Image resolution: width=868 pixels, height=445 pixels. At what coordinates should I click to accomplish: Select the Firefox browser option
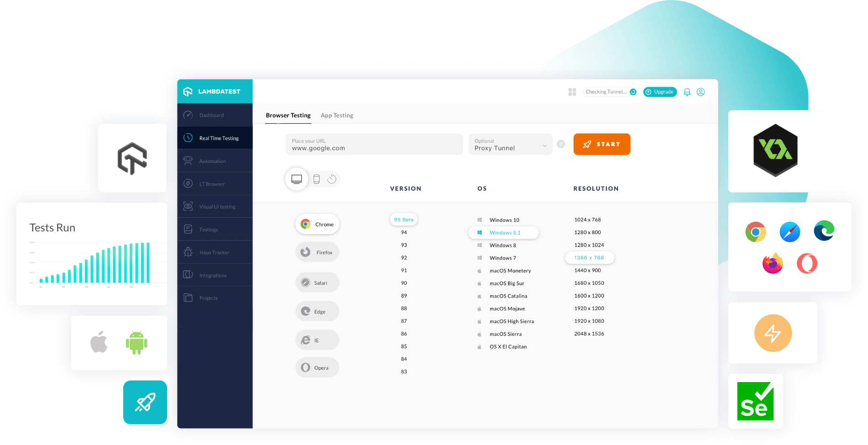coord(317,252)
